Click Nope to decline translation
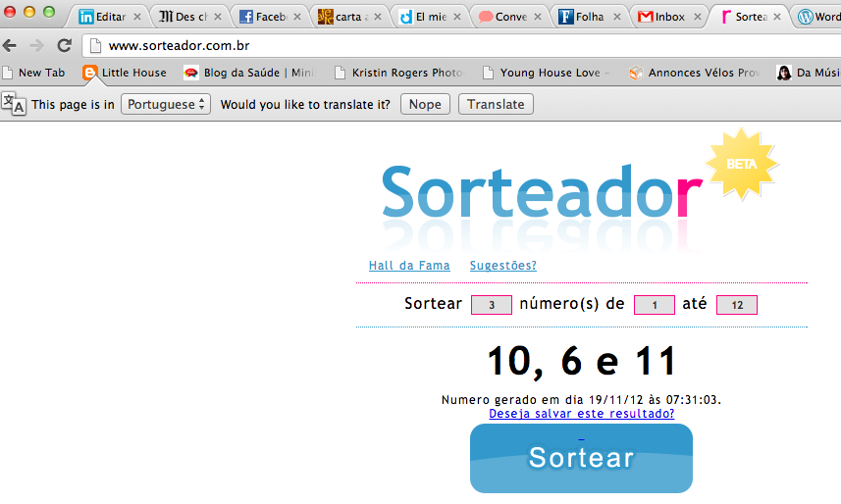841x504 pixels. pos(425,104)
